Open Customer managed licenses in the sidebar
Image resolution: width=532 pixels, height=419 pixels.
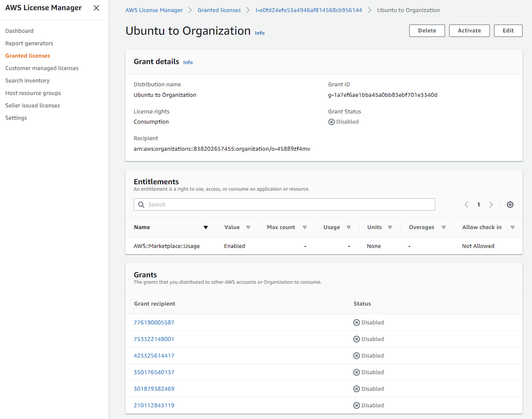pos(42,68)
